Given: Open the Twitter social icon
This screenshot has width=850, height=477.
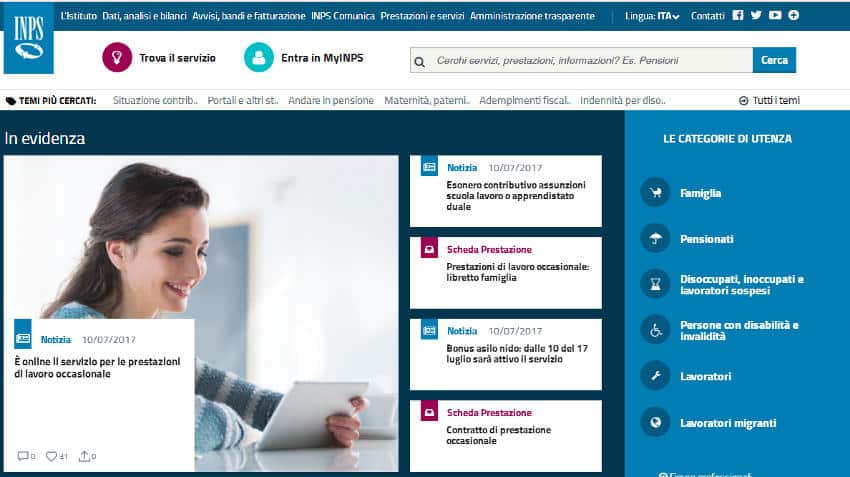Looking at the screenshot, I should coord(756,15).
